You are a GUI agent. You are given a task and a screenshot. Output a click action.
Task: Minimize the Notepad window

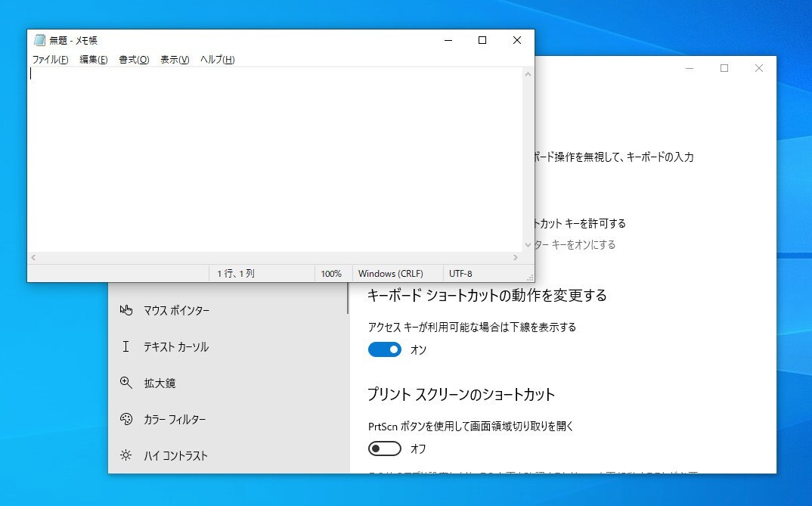coord(448,40)
